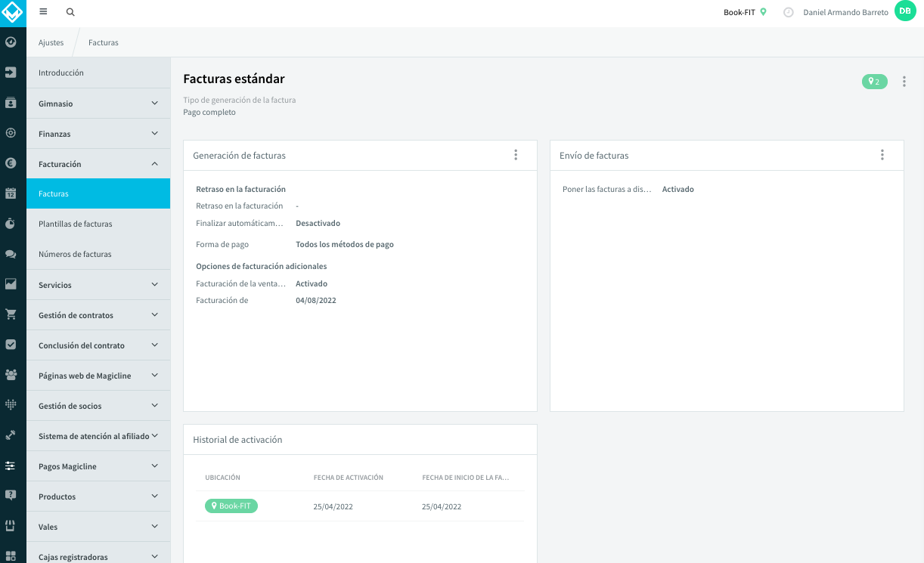Image resolution: width=924 pixels, height=563 pixels.
Task: Expand the Gimnasio section
Action: click(98, 104)
